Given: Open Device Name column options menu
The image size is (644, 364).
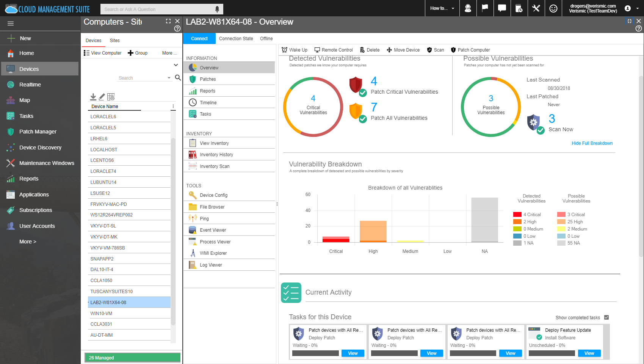Looking at the screenshot, I should pos(173,107).
